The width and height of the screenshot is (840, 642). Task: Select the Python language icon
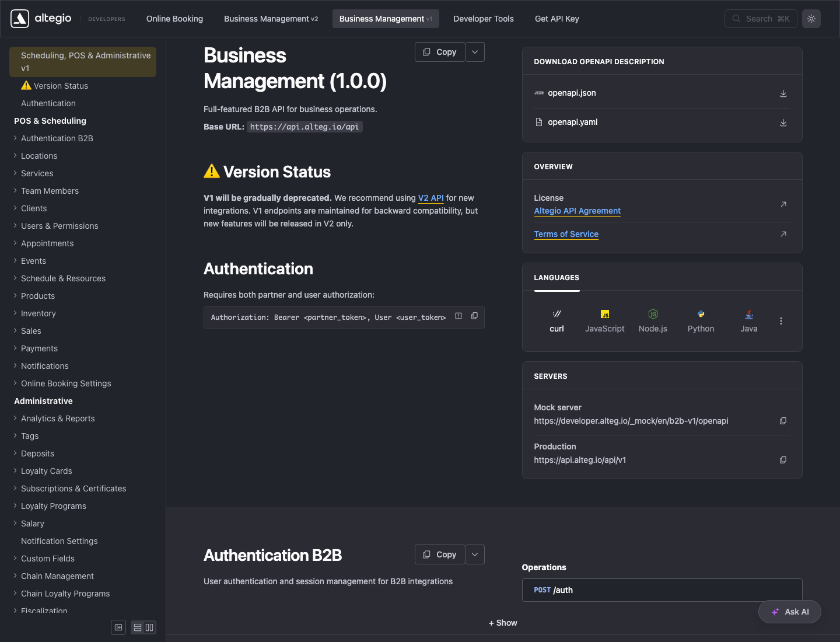(701, 314)
